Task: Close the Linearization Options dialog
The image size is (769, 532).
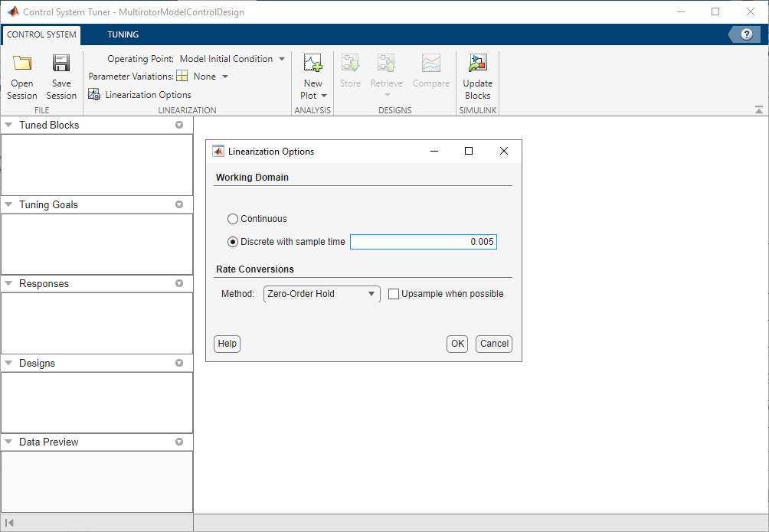Action: (504, 151)
